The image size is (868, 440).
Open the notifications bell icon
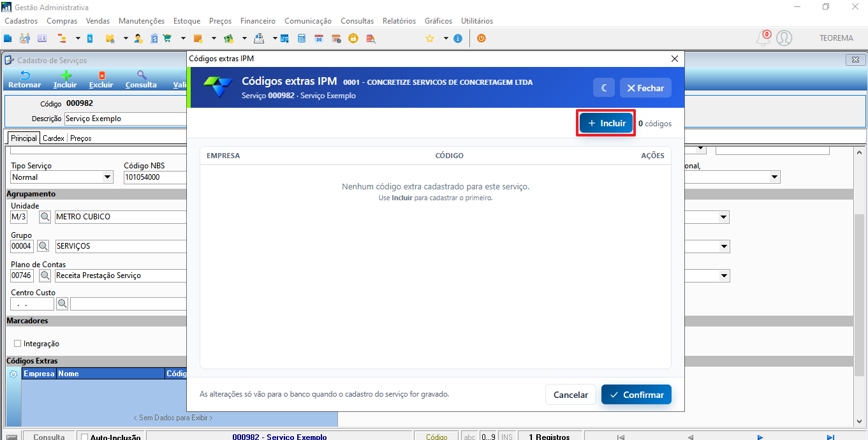pyautogui.click(x=763, y=38)
